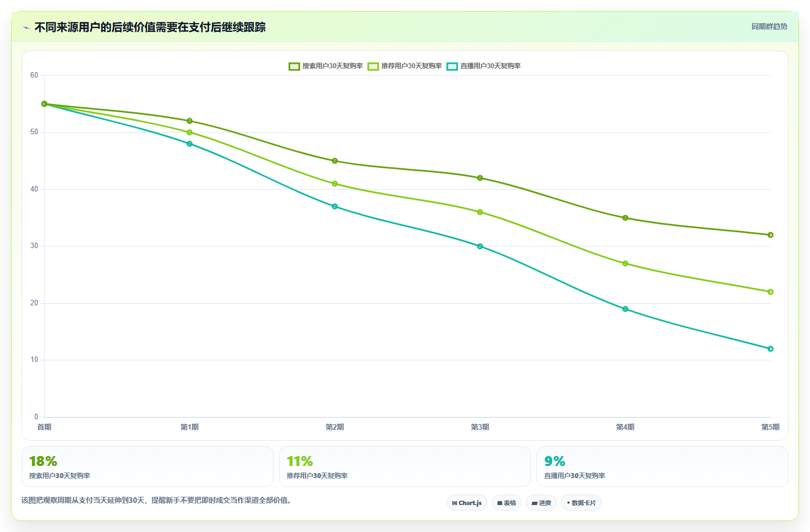Click the 表格 chip
Viewport: 810px width, 532px height.
[x=507, y=503]
